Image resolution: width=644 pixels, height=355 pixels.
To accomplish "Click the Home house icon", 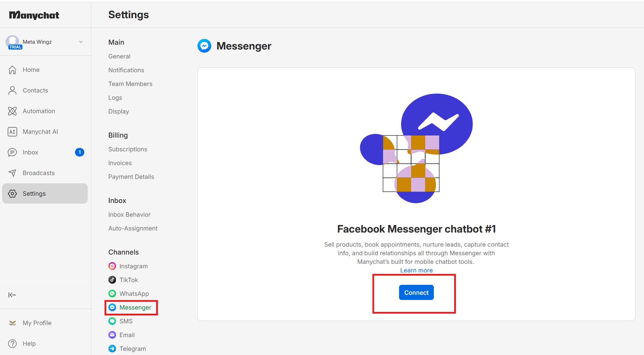I will [x=12, y=70].
